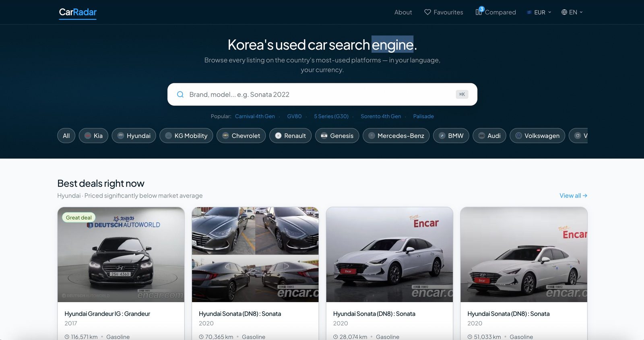Open the About page
The image size is (644, 340).
click(x=403, y=12)
